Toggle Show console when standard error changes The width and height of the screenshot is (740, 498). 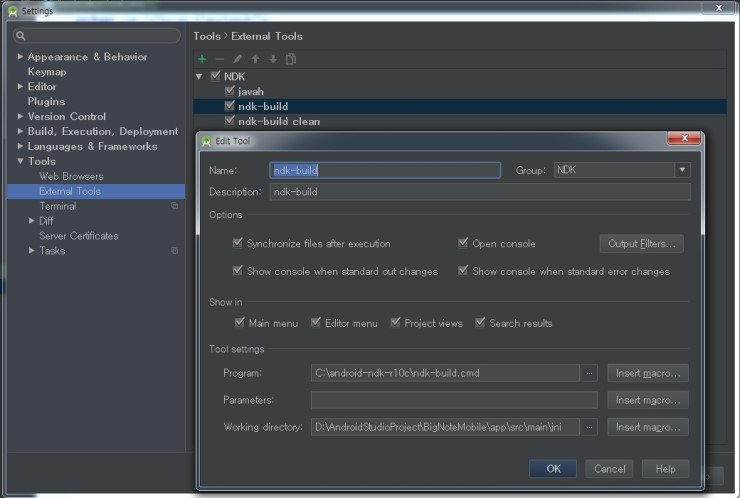[463, 270]
